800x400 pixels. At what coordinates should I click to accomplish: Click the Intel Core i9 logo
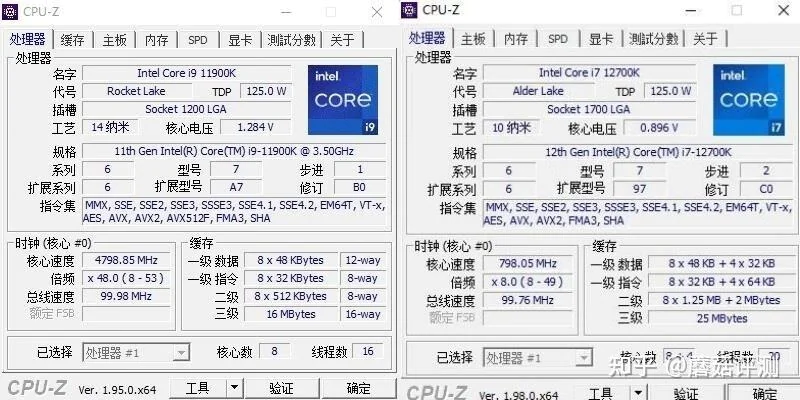[342, 100]
